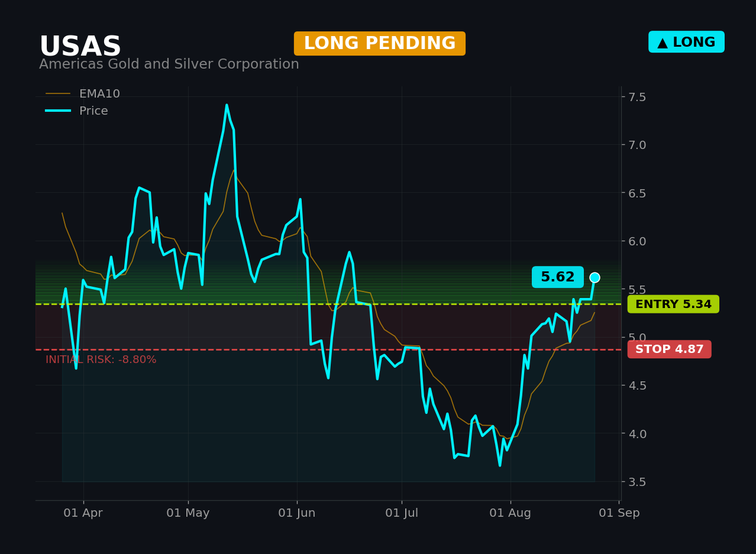This screenshot has height=554, width=756.
Task: Click the INITIAL RISK -8.80% label
Action: pyautogui.click(x=101, y=359)
